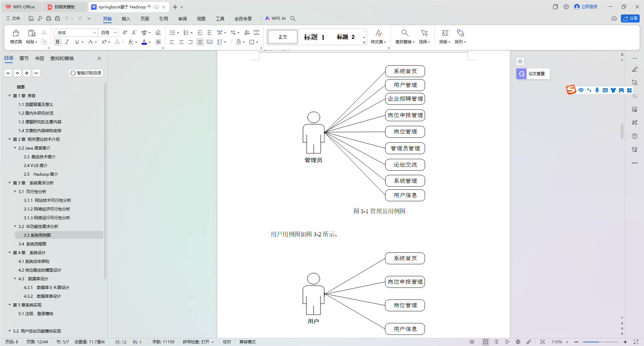
Task: Collapse the 4.3 数据库设计 outline node
Action: pos(15,279)
